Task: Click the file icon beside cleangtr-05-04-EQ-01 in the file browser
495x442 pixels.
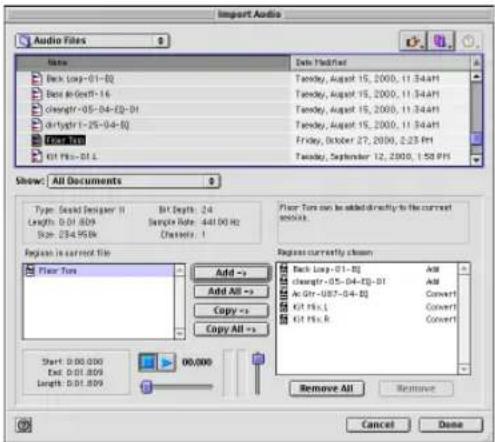Action: click(x=37, y=109)
